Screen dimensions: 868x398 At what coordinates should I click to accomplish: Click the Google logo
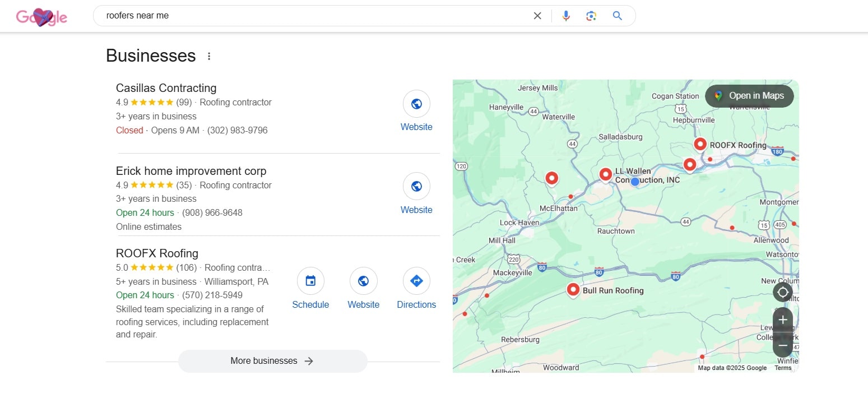click(41, 17)
